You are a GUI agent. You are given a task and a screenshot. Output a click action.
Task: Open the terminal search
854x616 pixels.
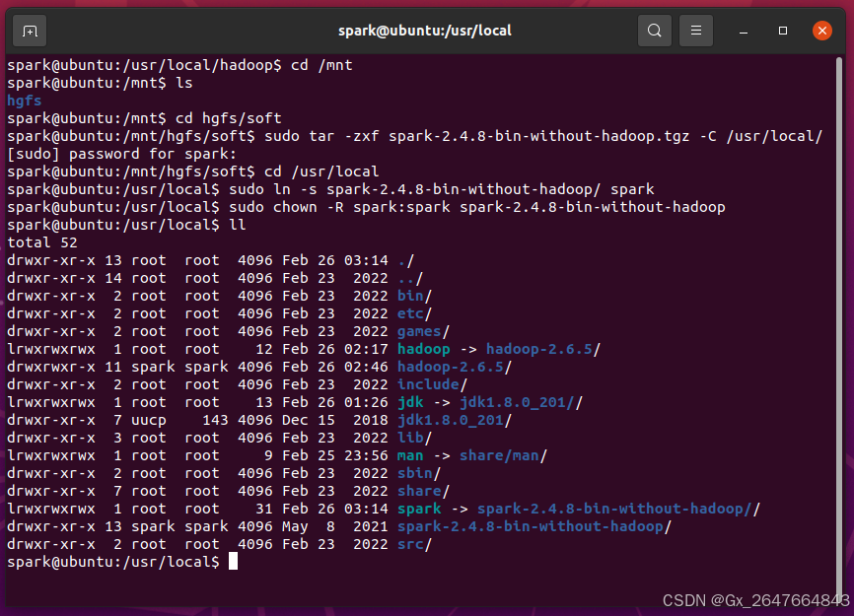pos(654,31)
